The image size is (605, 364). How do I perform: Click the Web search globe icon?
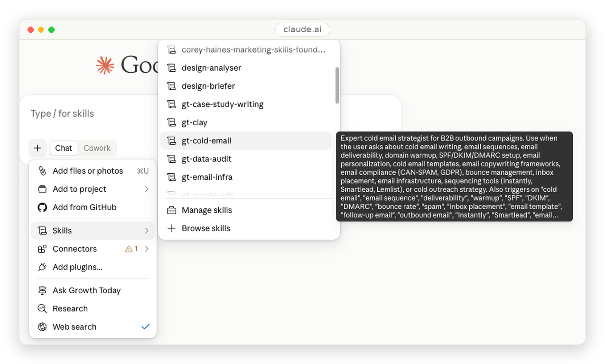42,327
